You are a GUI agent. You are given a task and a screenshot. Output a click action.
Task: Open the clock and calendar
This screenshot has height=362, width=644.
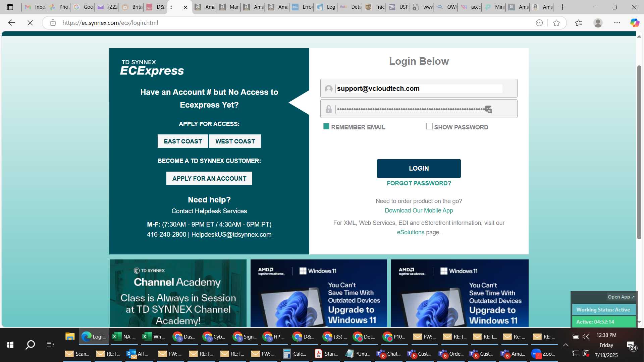point(606,345)
